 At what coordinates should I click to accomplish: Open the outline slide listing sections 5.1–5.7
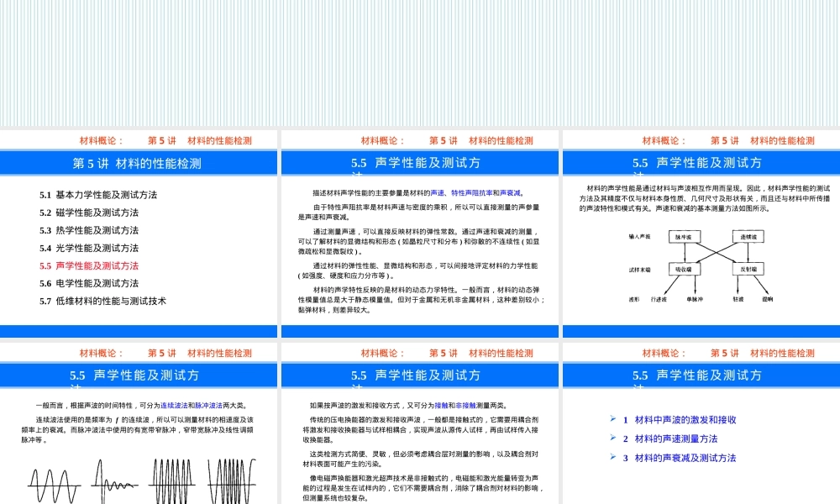[139, 234]
